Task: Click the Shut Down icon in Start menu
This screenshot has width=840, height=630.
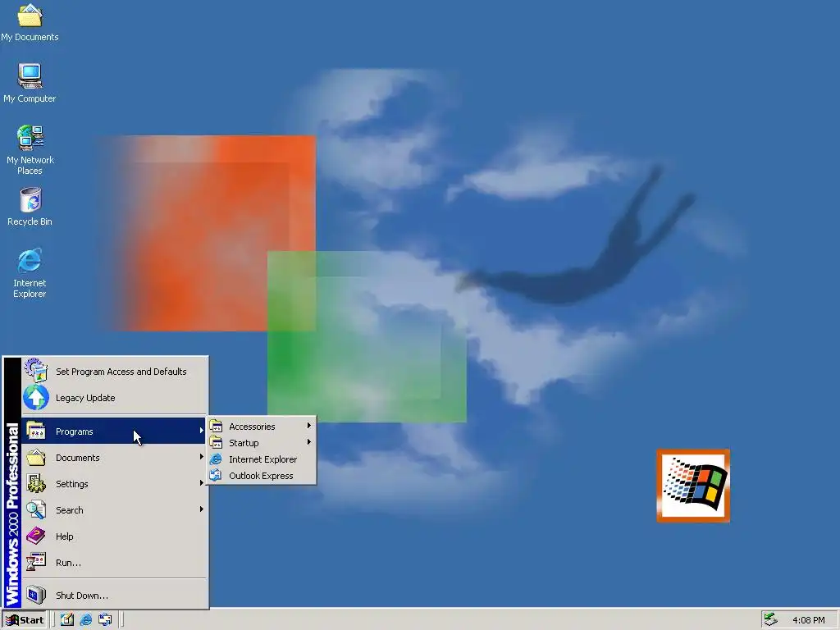Action: coord(36,595)
